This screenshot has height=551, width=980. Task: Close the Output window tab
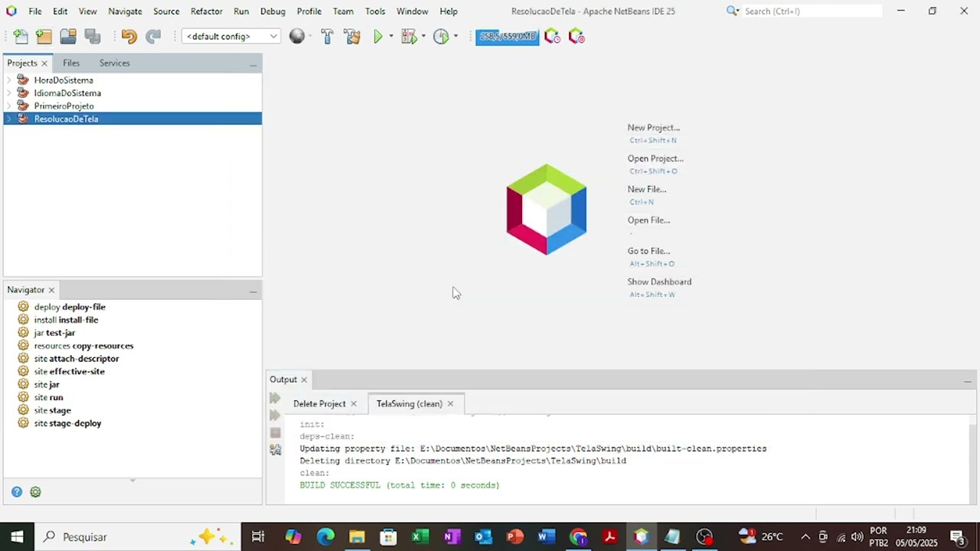304,380
